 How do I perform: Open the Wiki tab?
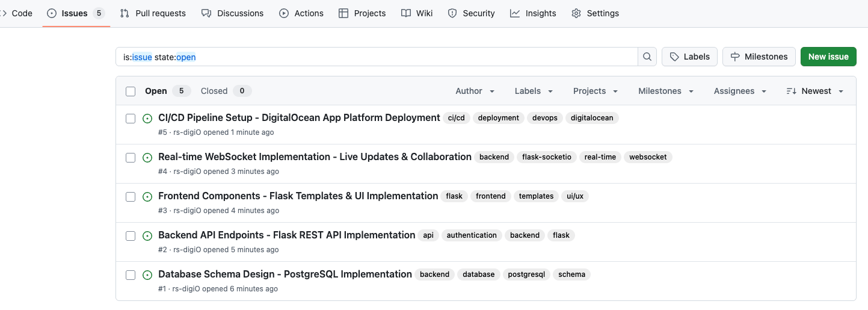(x=417, y=13)
